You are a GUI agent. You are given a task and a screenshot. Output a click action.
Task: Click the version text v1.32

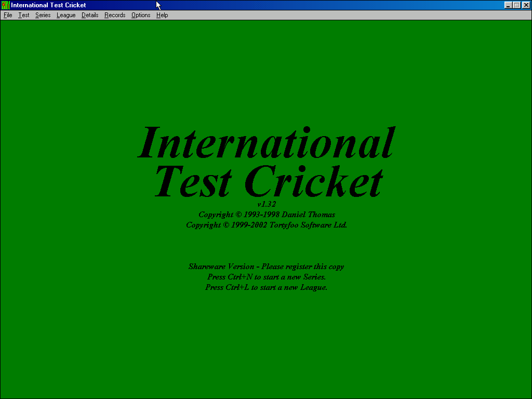[267, 204]
